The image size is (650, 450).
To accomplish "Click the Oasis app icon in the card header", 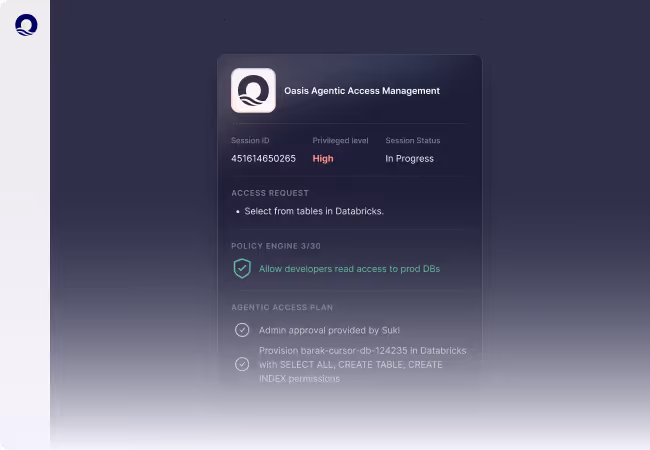I will (253, 90).
